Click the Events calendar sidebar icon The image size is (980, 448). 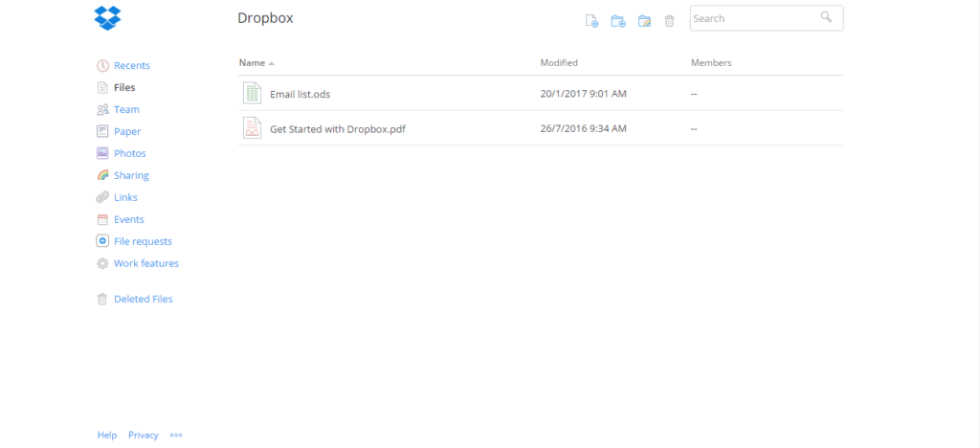tap(102, 219)
